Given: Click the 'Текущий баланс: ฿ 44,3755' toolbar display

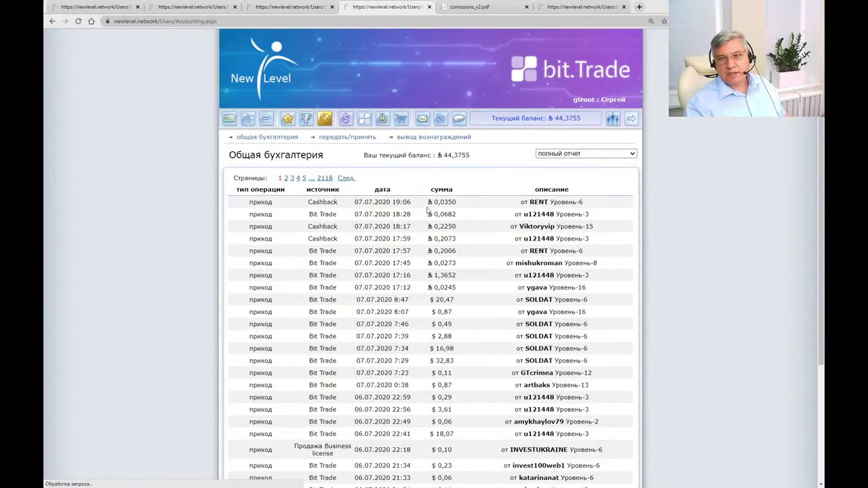Looking at the screenshot, I should 536,119.
